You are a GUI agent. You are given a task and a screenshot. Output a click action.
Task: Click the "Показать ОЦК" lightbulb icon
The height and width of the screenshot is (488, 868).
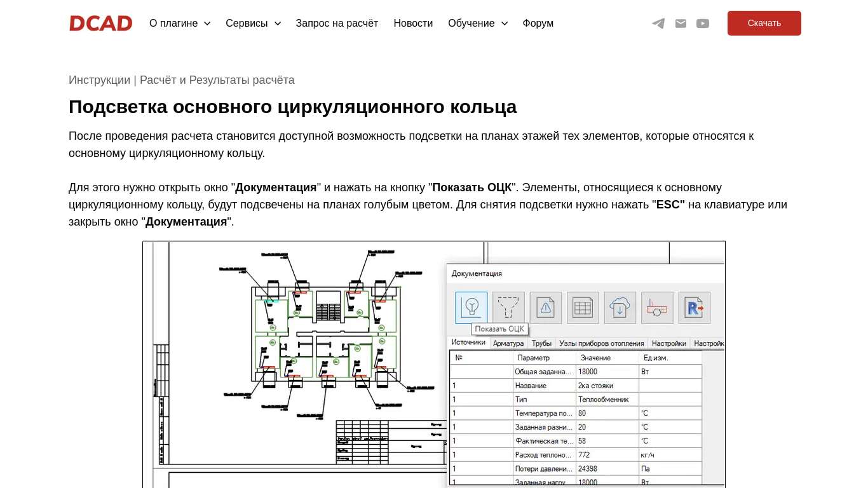click(471, 308)
